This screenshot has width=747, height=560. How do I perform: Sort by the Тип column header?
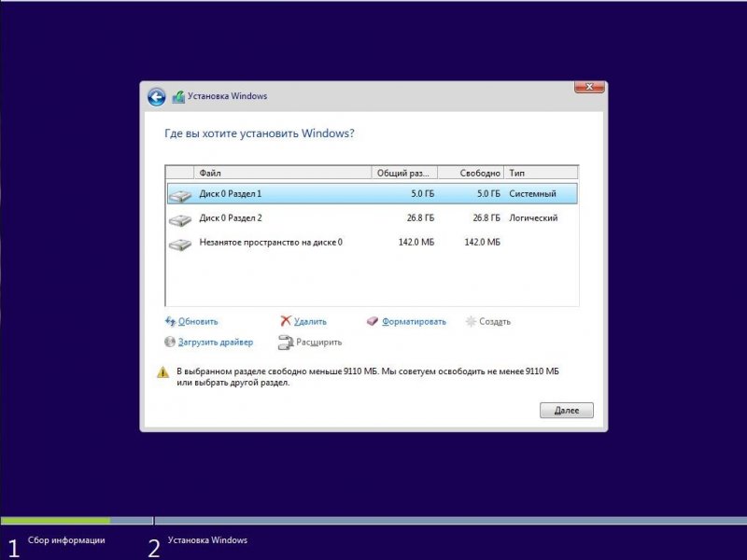(542, 173)
